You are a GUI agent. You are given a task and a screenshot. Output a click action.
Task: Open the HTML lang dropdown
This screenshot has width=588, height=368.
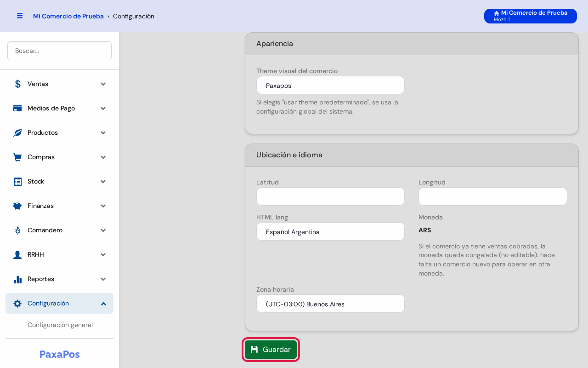[330, 232]
